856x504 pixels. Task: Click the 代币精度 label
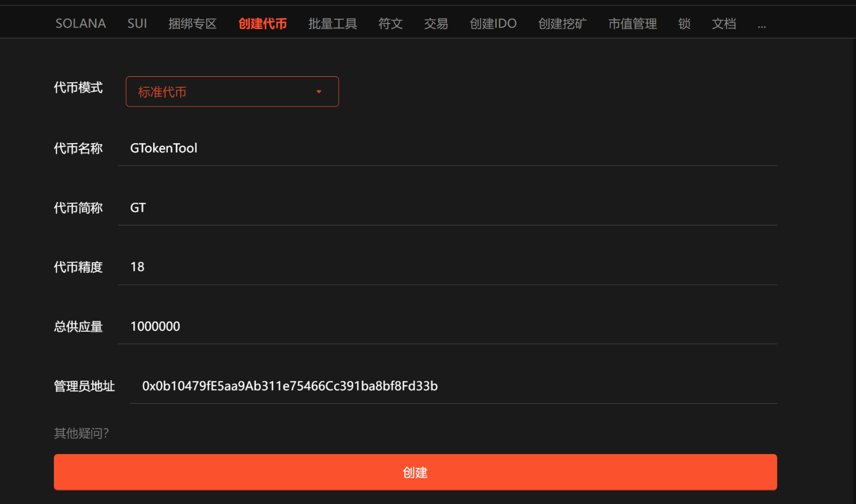(x=78, y=267)
